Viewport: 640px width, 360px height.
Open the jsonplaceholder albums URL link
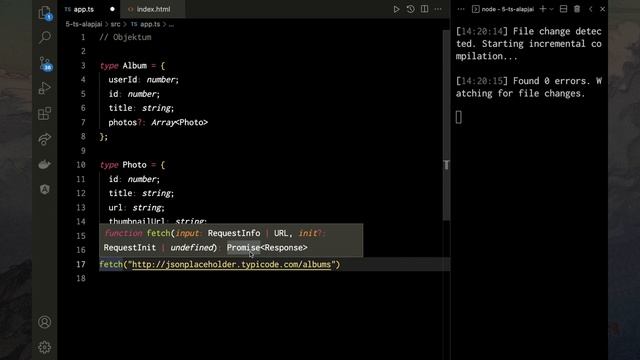[231, 264]
